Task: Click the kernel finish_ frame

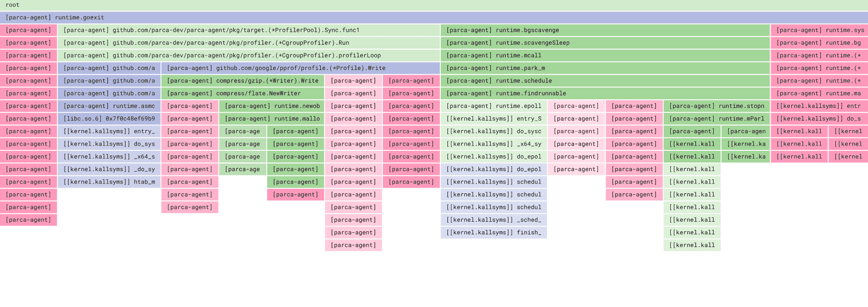Action: 493,232
